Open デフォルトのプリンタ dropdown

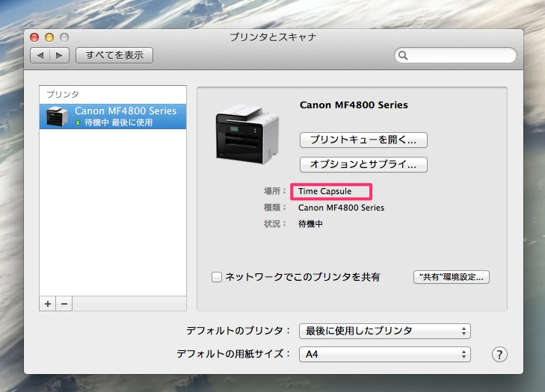point(385,331)
